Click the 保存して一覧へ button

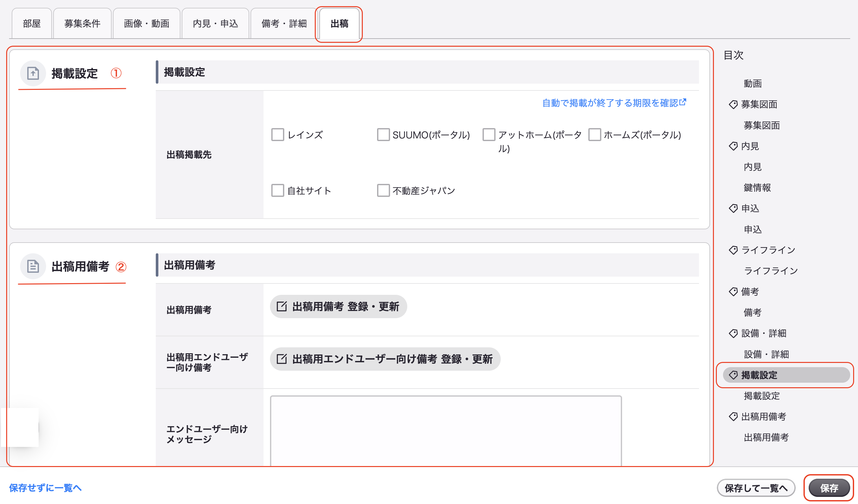coord(756,488)
